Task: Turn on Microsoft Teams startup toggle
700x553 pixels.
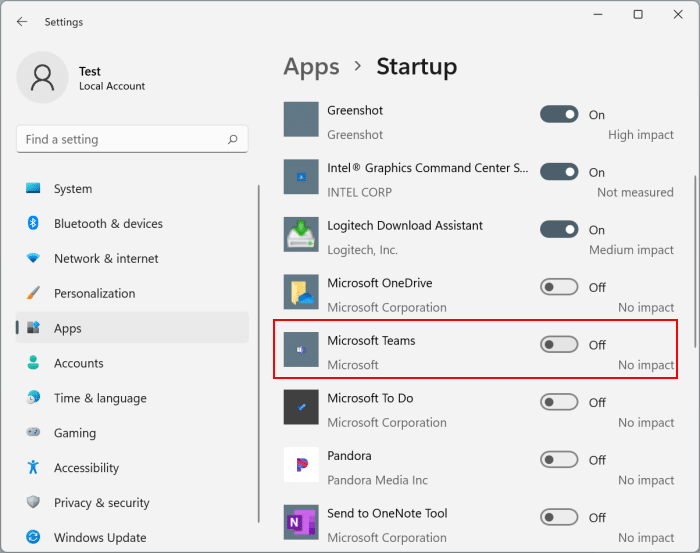Action: pyautogui.click(x=559, y=345)
